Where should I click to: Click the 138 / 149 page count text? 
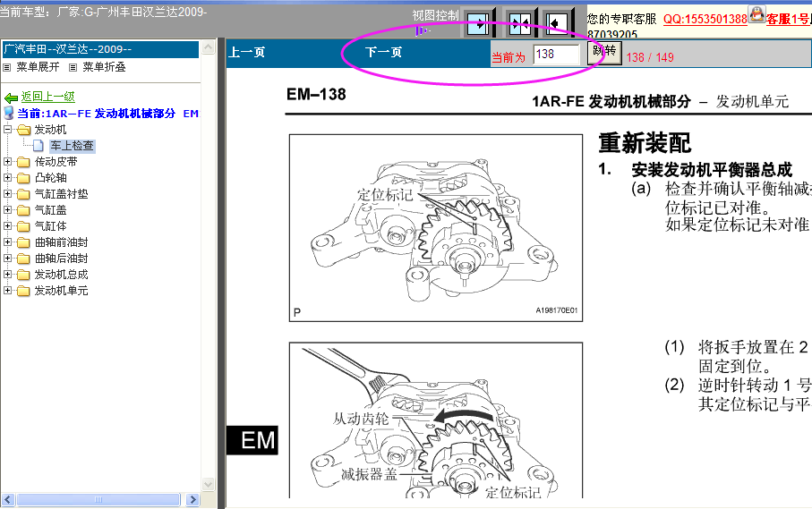point(650,57)
